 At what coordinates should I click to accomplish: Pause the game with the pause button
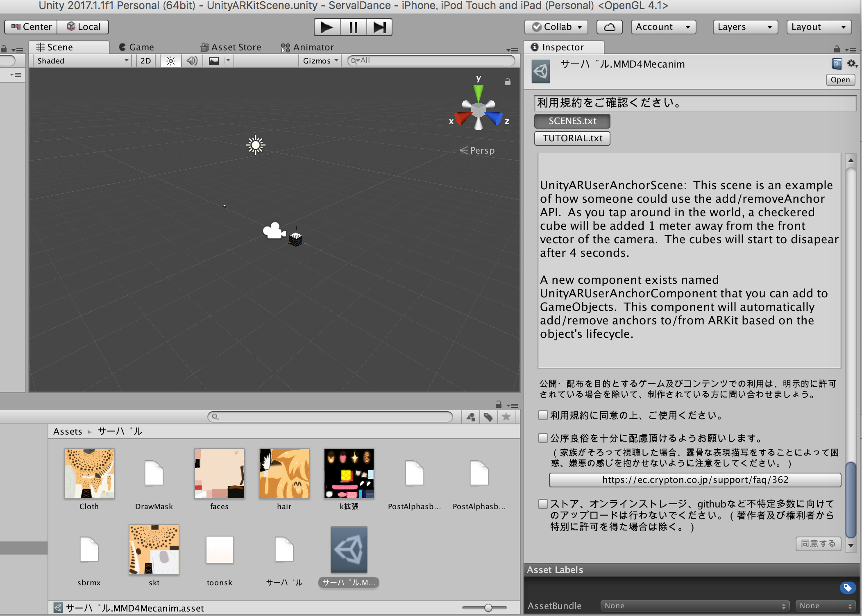pos(353,27)
